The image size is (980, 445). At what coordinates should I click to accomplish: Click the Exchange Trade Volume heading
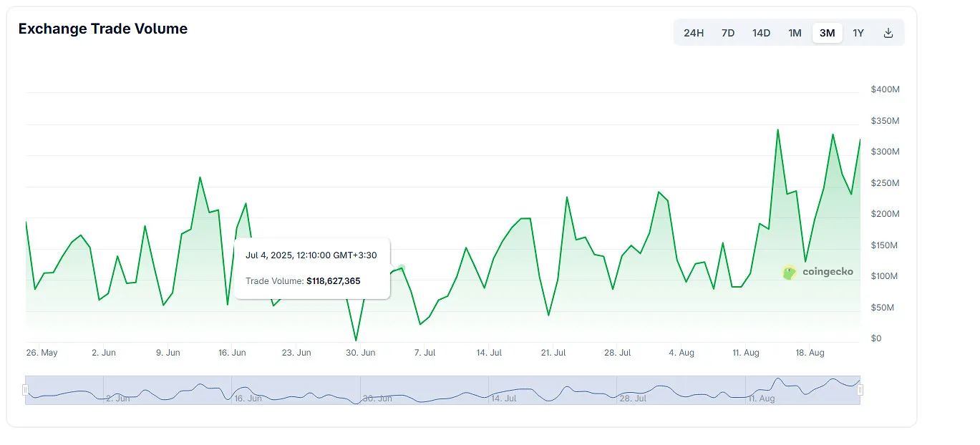tap(103, 29)
